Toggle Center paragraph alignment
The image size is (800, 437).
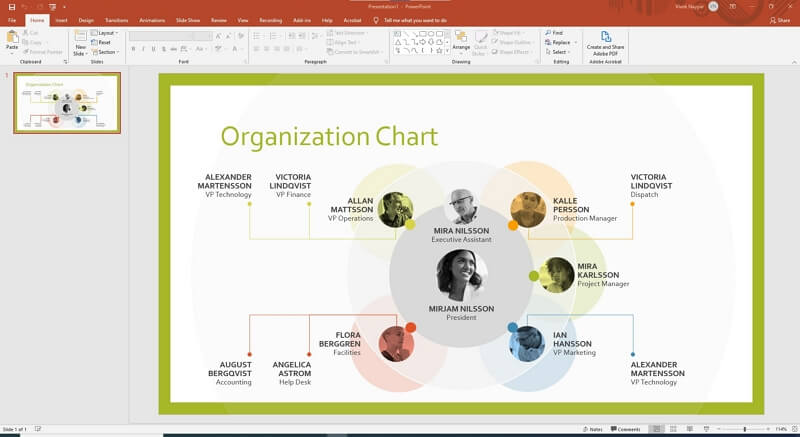click(x=266, y=49)
